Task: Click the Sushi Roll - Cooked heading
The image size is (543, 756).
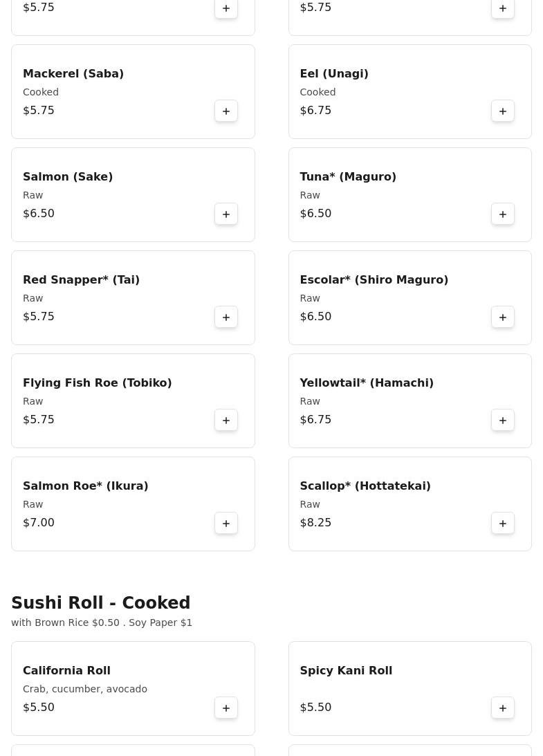Action: (100, 603)
